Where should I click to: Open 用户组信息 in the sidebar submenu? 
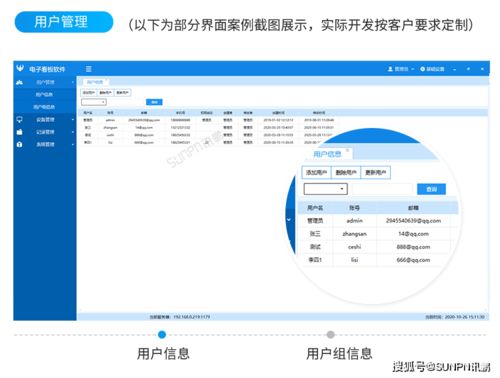[44, 107]
